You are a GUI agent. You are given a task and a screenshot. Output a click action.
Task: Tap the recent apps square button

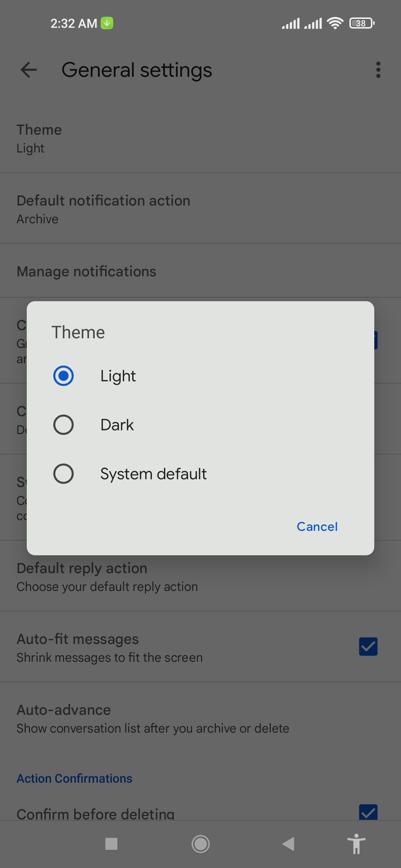pos(111,844)
